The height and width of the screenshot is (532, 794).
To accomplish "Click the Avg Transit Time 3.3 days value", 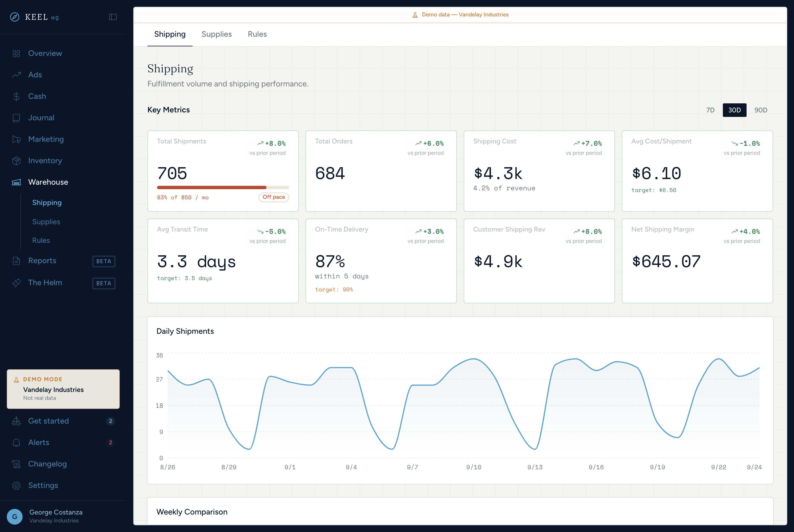I will 196,261.
